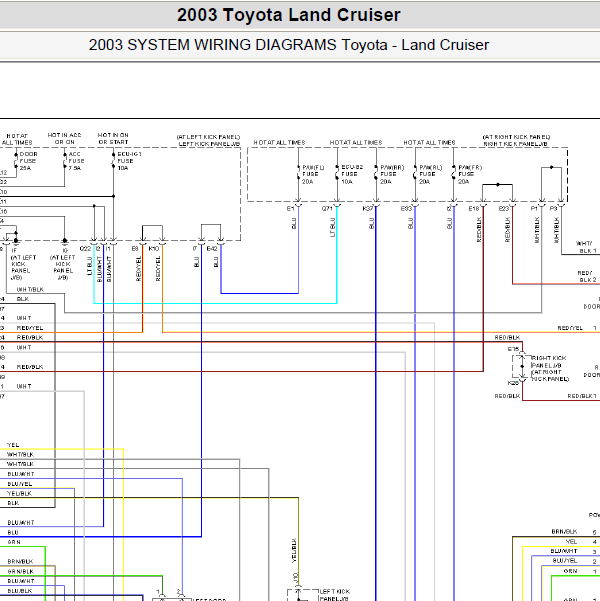This screenshot has width=600, height=601.
Task: Click the "HOT IN ACC OR ON" label
Action: [x=64, y=138]
